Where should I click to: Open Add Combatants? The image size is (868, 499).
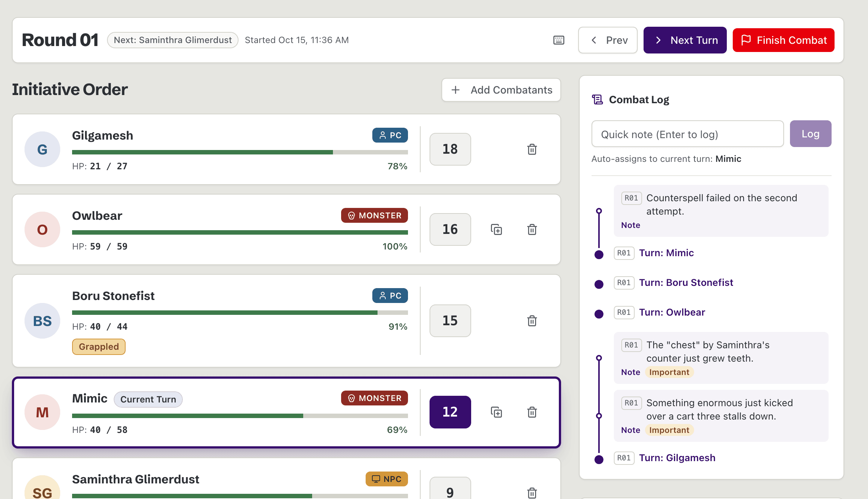point(501,90)
